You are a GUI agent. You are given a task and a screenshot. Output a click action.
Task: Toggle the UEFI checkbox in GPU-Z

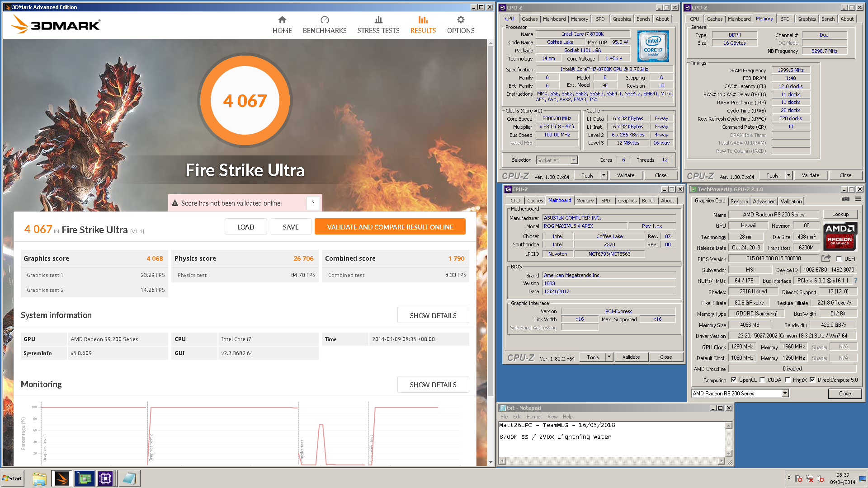point(839,259)
